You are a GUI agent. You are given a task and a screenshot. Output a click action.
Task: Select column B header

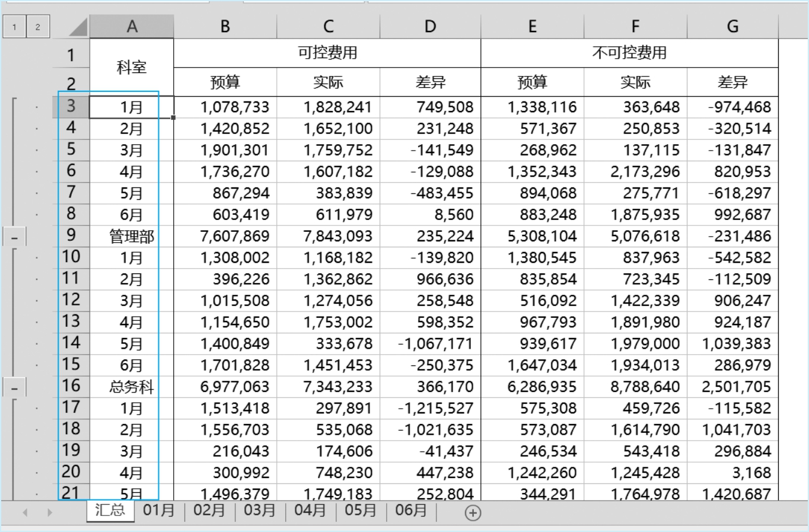225,27
